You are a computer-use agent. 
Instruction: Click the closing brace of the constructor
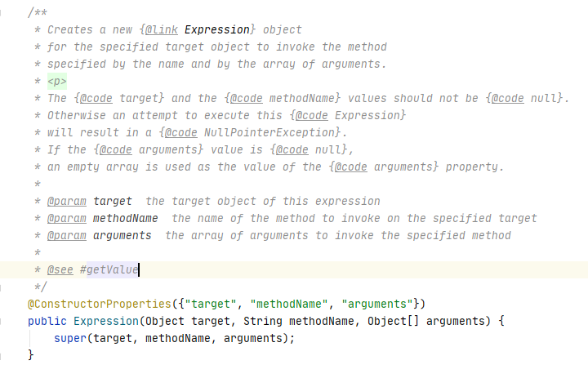click(x=31, y=355)
